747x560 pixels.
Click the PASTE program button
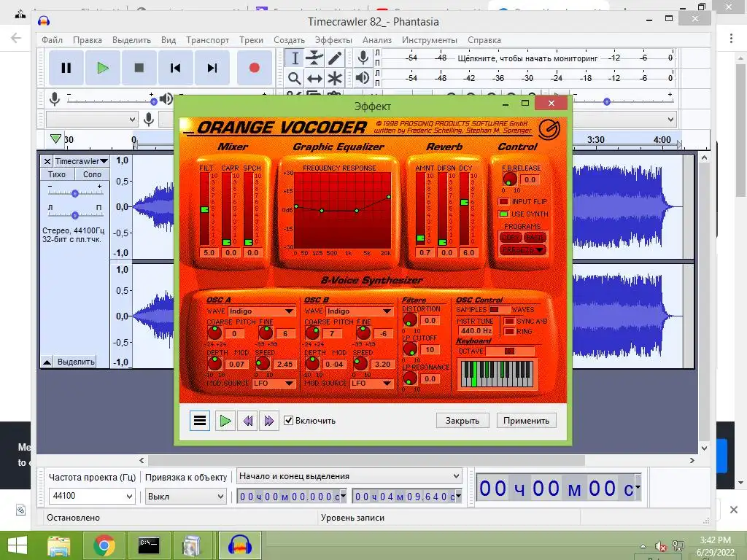coord(535,237)
